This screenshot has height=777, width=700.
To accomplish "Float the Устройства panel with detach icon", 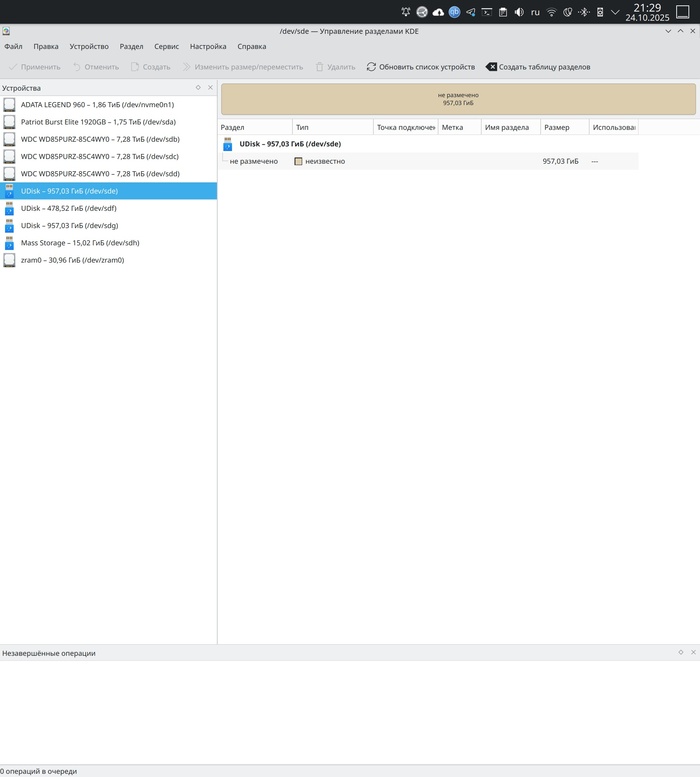I will pos(198,88).
